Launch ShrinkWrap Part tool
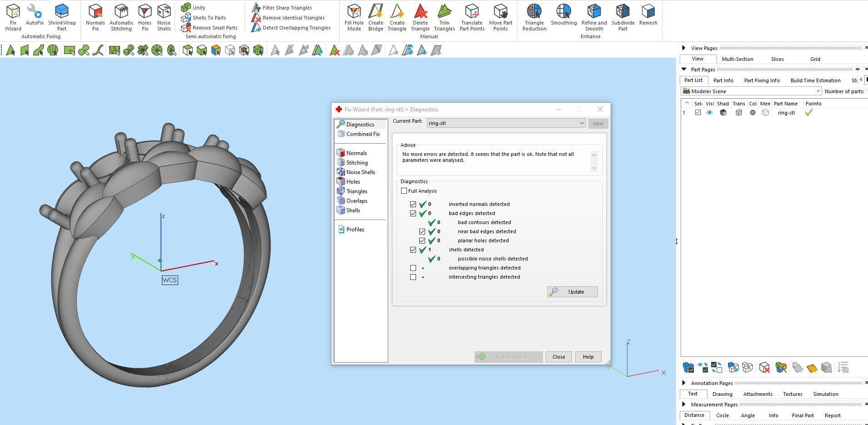Image resolution: width=868 pixels, height=425 pixels. pyautogui.click(x=62, y=18)
